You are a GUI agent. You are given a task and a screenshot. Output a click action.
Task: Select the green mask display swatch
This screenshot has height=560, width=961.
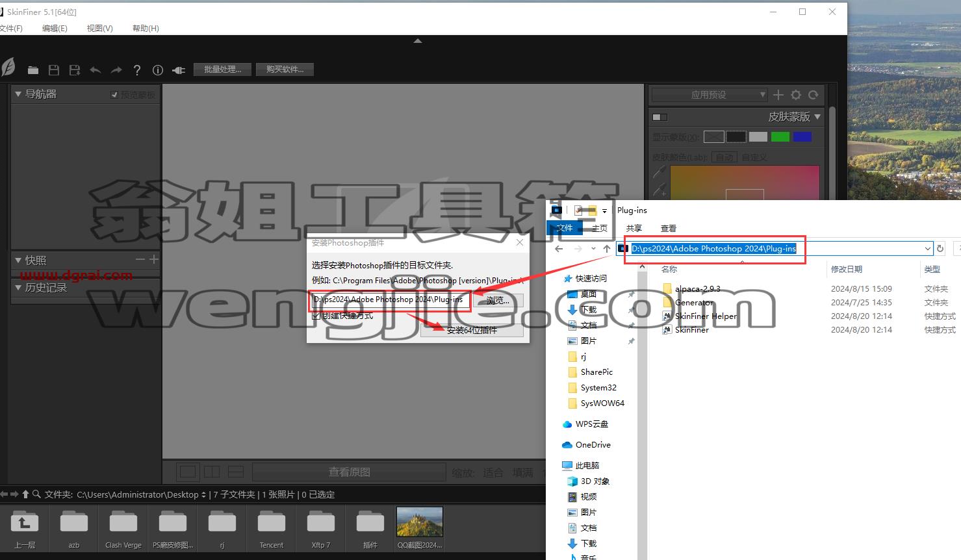[x=780, y=136]
